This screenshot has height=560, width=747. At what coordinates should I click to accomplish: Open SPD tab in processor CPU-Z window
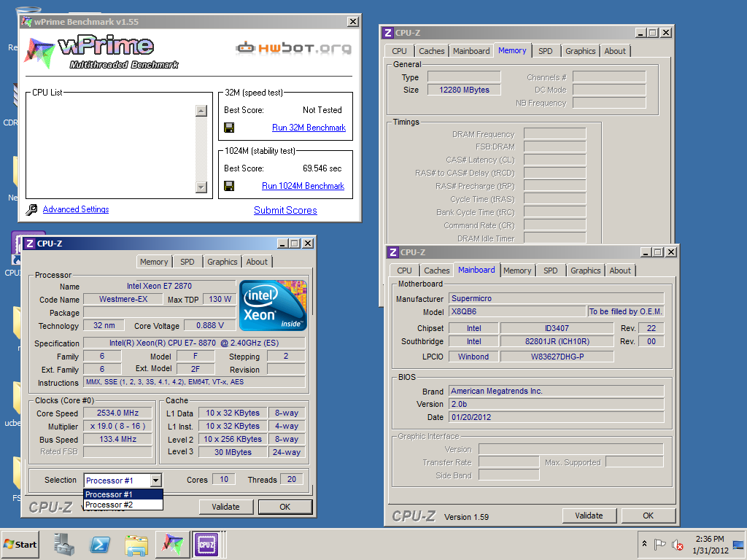(187, 262)
